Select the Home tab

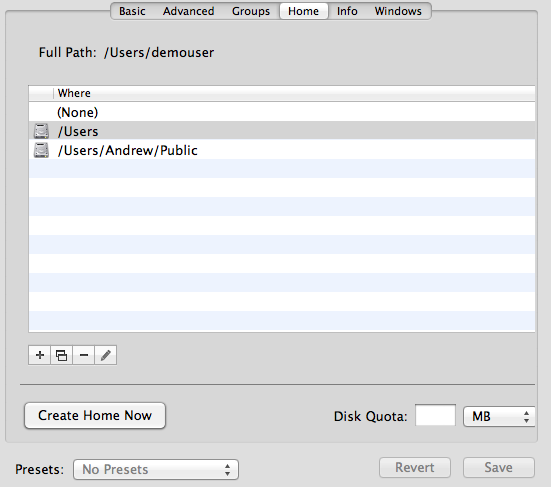[x=304, y=11]
